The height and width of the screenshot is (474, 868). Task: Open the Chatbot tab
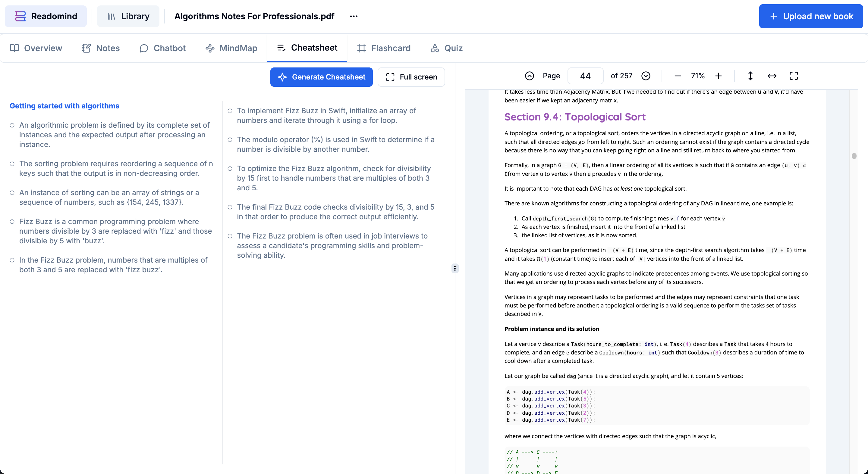(x=162, y=48)
